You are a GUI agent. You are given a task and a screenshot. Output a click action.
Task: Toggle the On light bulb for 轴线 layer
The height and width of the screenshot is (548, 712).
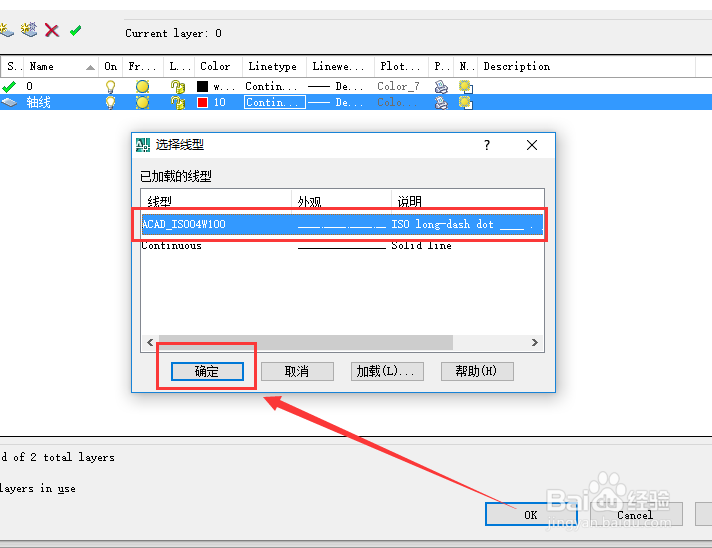coord(110,102)
